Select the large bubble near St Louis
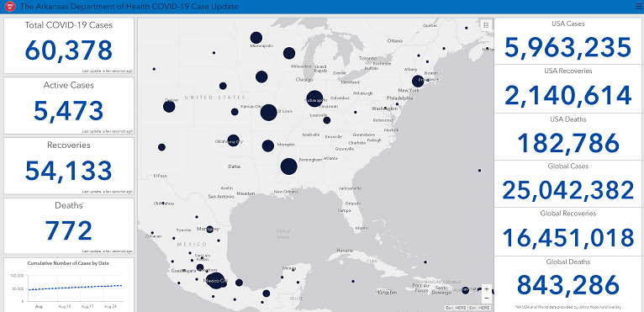Viewport: 644px width, 312px height. (x=268, y=112)
